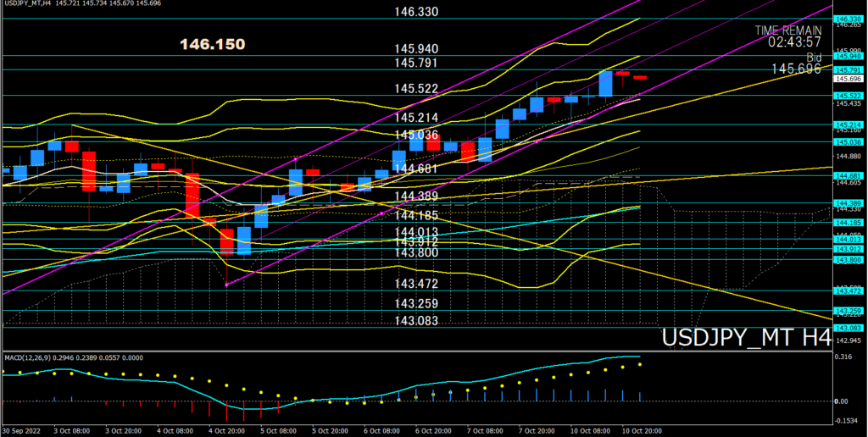Click the 6 Oct 08:00 time label
Image resolution: width=868 pixels, height=437 pixels.
(x=382, y=430)
